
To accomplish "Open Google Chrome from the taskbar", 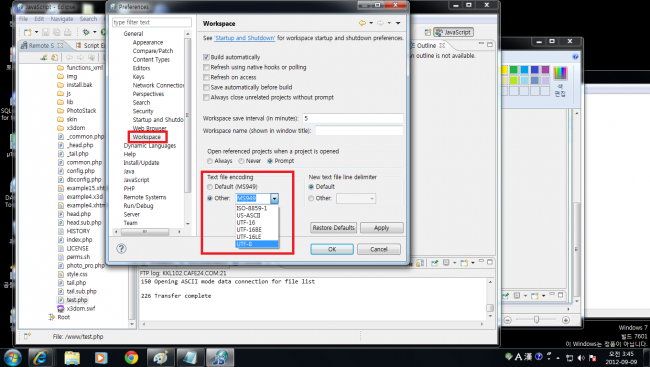I will [x=131, y=357].
